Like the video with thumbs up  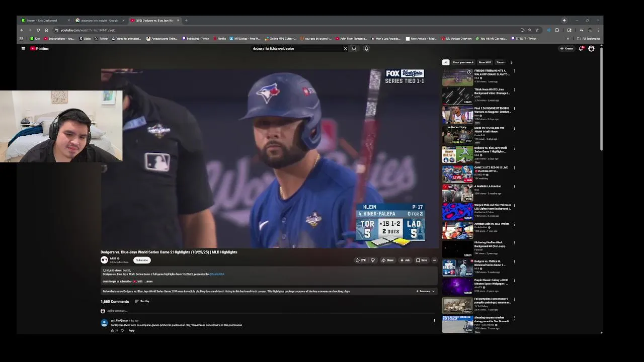click(361, 260)
